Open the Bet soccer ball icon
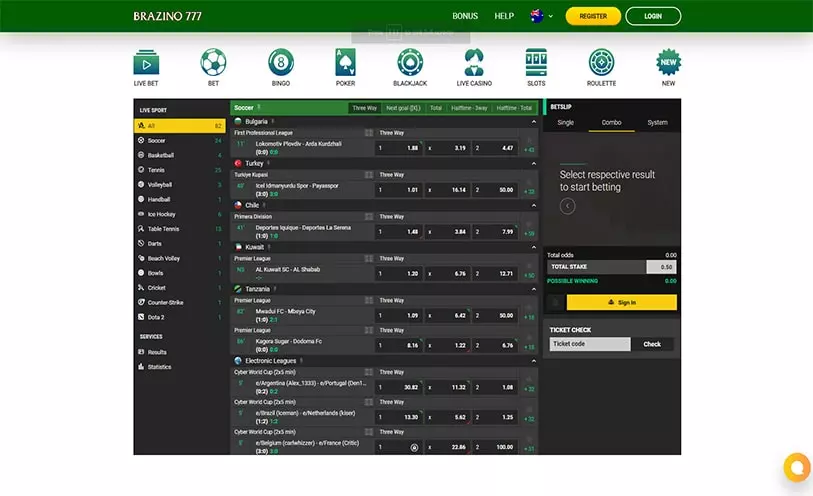The height and width of the screenshot is (496, 813). [x=213, y=62]
